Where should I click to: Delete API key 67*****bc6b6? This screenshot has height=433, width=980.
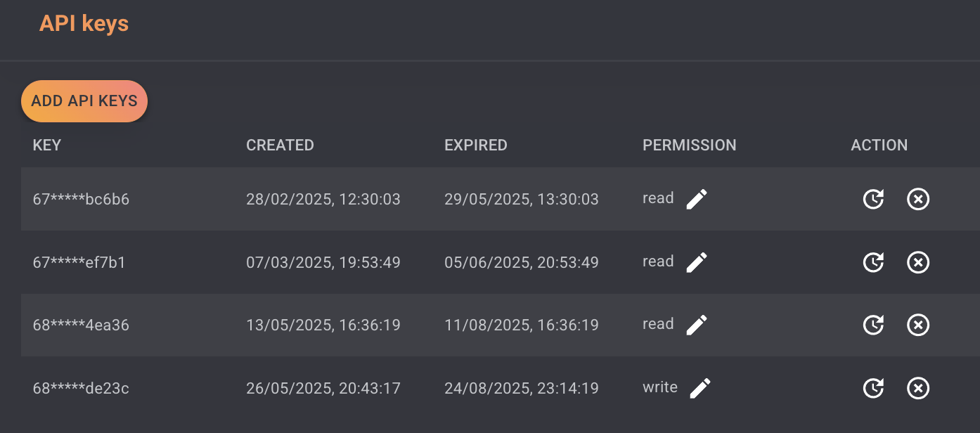(x=918, y=200)
